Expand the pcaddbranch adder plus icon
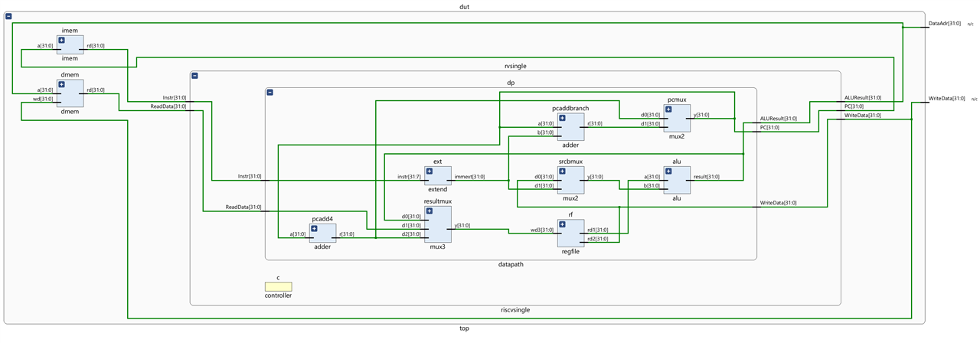Viewport: 980px width, 343px height. 563,118
